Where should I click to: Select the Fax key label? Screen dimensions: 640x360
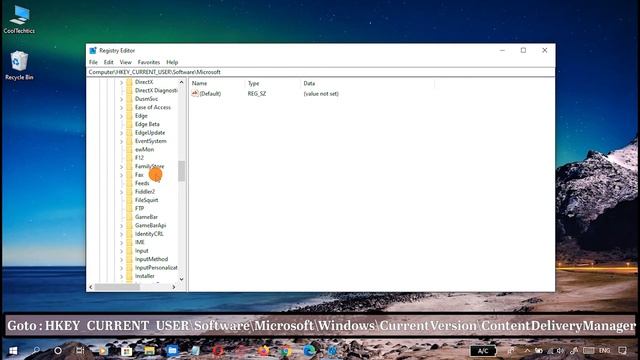click(139, 175)
